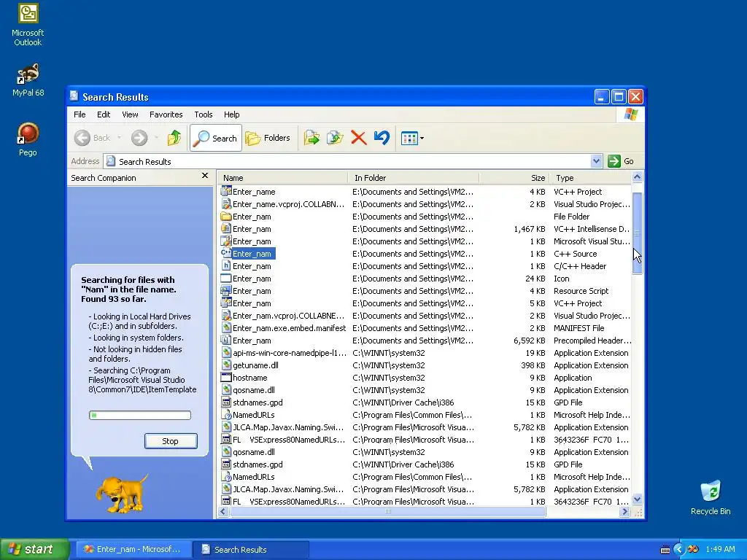Sort results by the In Folder column
Viewport: 747px width, 560px height.
(413, 178)
